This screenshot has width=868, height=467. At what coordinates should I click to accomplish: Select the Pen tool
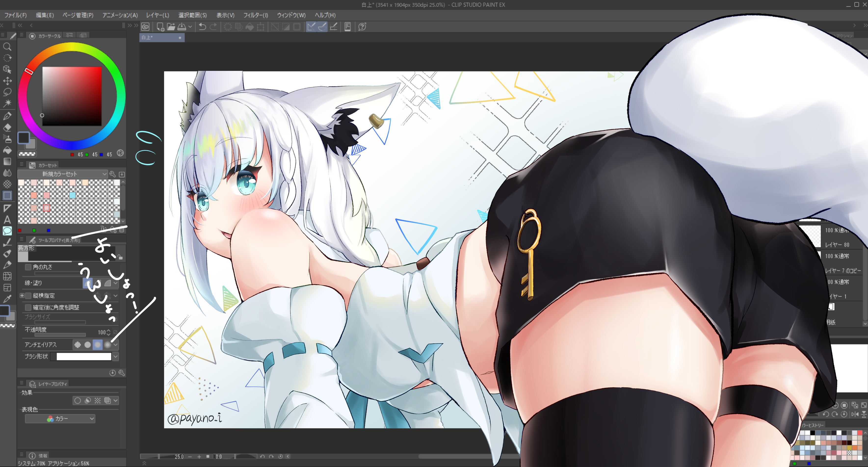tap(7, 116)
